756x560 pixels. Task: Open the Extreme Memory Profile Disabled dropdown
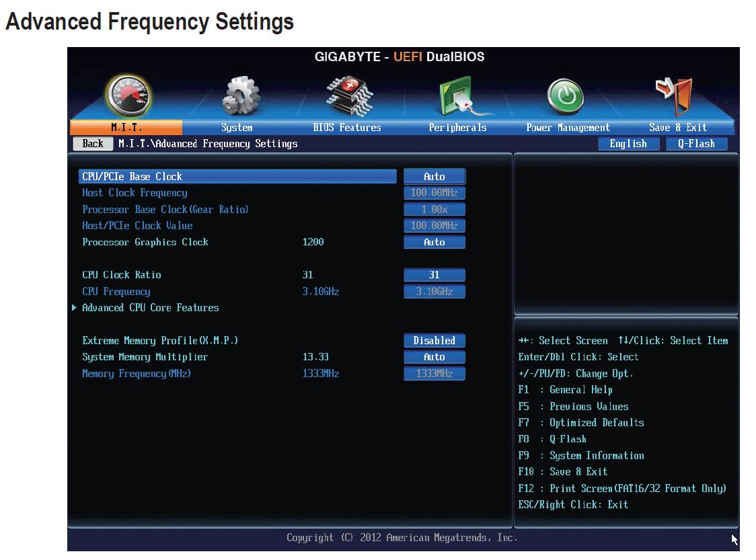(434, 340)
